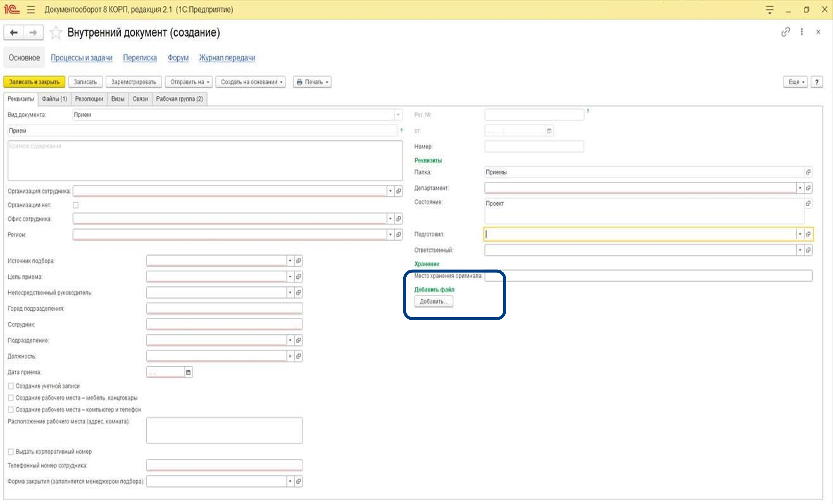The width and height of the screenshot is (833, 504).
Task: Click the Краткое содержание text area
Action: tap(205, 160)
